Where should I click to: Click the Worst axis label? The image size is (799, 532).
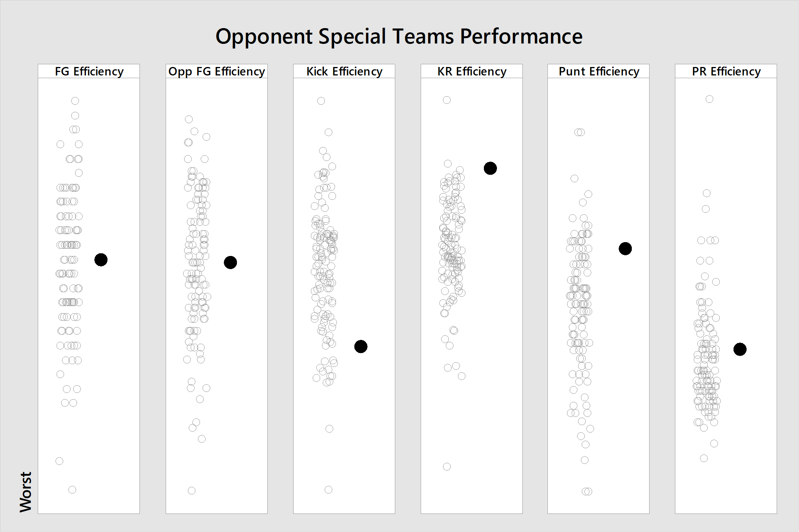click(x=26, y=492)
